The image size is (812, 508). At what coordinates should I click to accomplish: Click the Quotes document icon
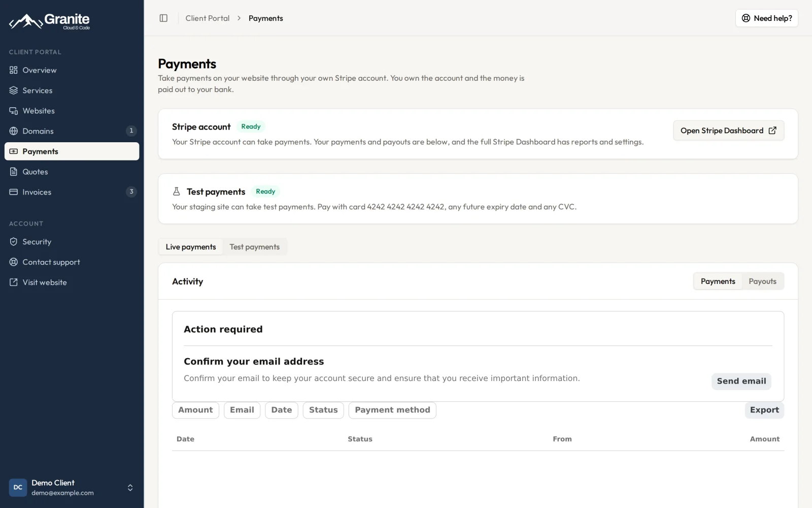[x=14, y=172]
